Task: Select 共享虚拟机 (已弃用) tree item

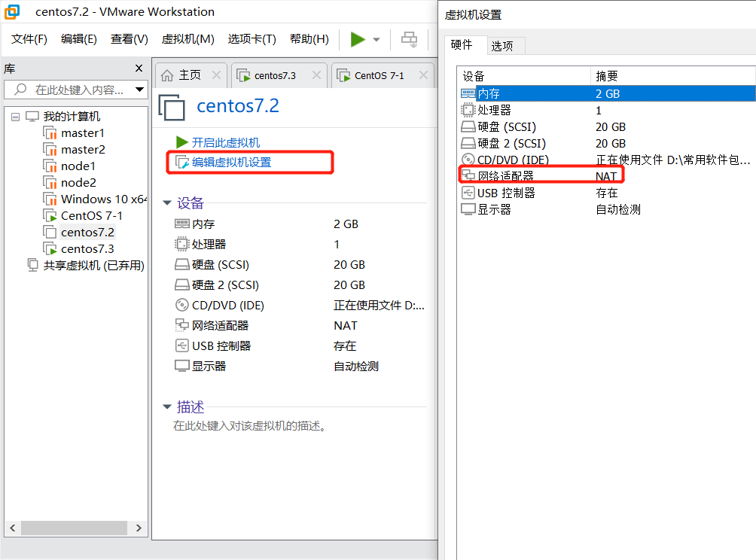Action: 93,266
